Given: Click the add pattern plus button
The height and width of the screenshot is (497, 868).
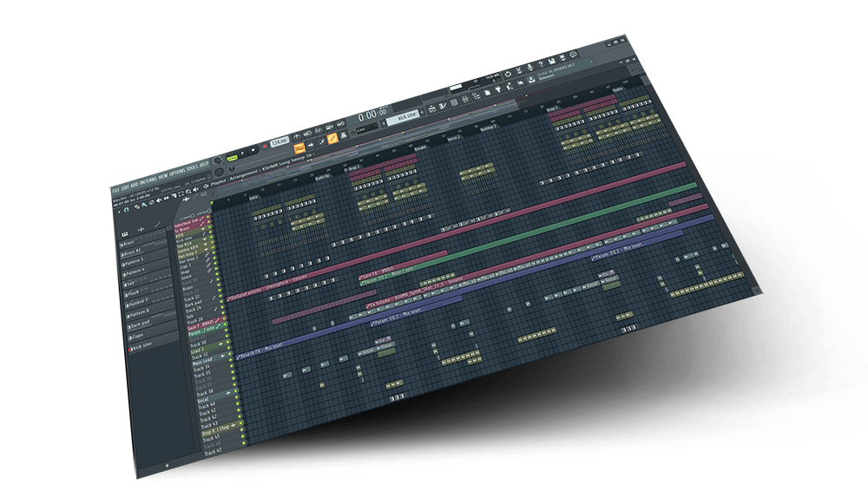Looking at the screenshot, I should click(168, 466).
